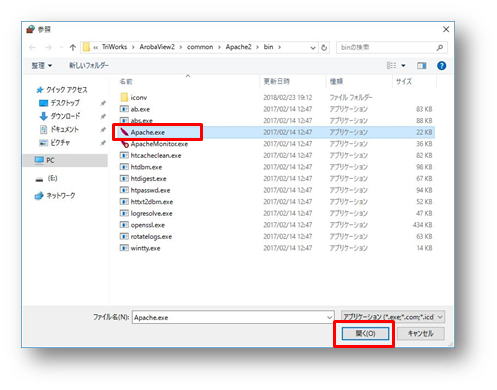This screenshot has width=497, height=390.
Task: Click the ApacheMonitor.exe icon
Action: coord(124,144)
